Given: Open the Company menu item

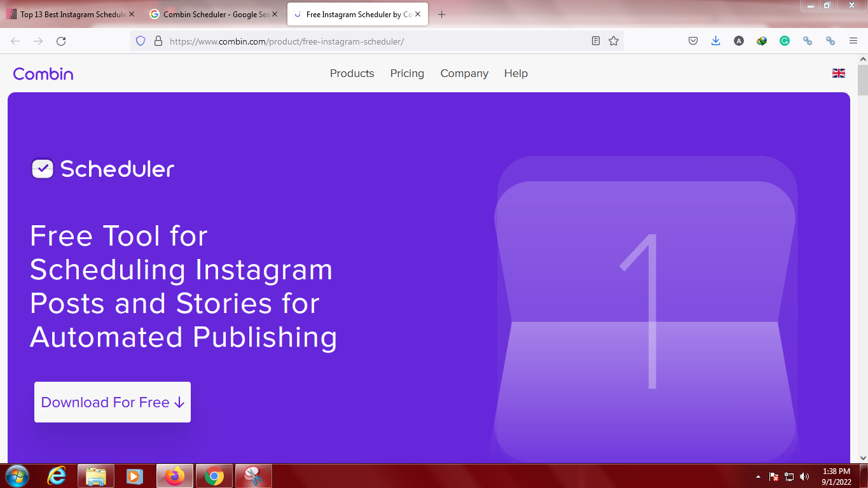Looking at the screenshot, I should pos(464,73).
